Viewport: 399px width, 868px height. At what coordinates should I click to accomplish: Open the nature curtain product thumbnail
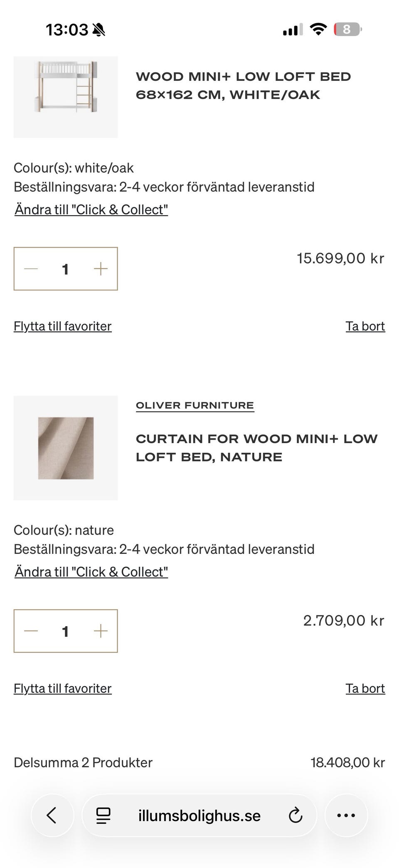(x=66, y=448)
